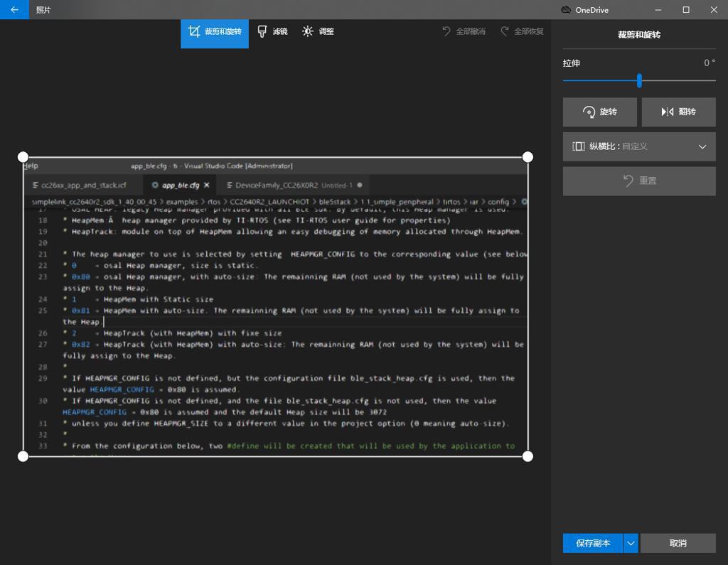728x565 pixels.
Task: Click the 拉伸 straighten slider handle
Action: click(x=639, y=80)
